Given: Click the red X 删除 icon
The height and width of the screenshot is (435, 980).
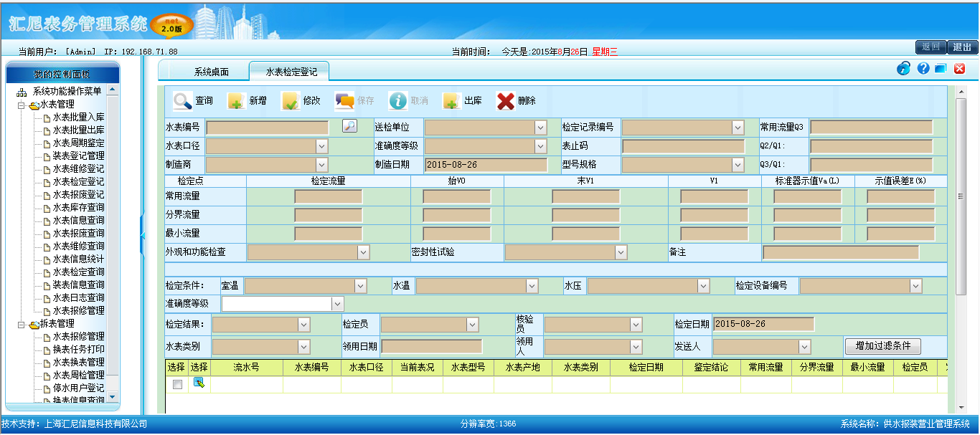Looking at the screenshot, I should point(506,101).
